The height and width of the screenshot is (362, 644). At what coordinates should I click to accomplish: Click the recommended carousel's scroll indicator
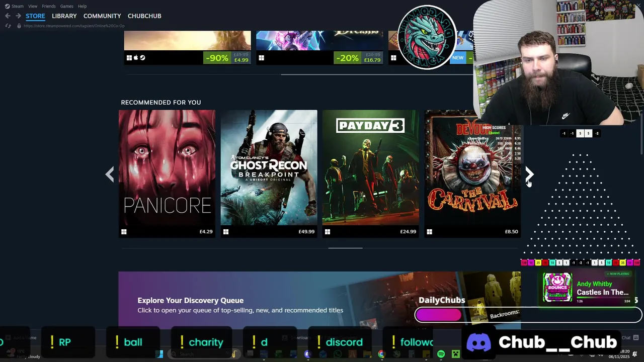(x=345, y=248)
